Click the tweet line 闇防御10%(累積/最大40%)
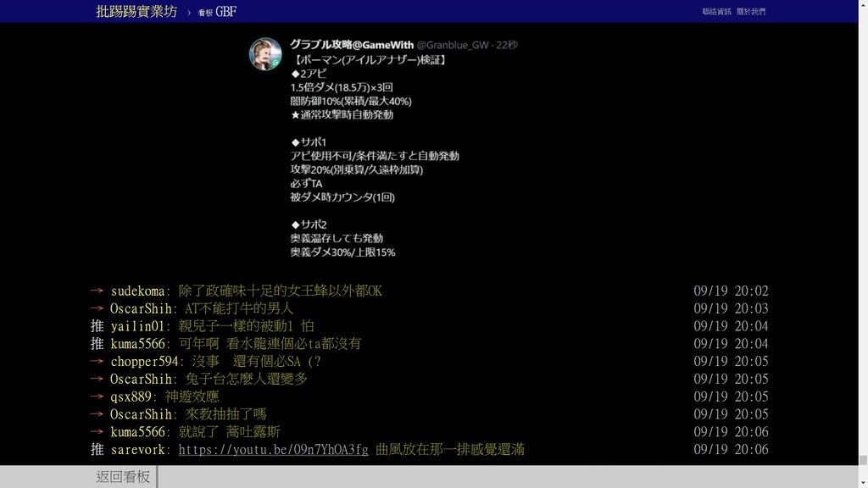Image resolution: width=868 pixels, height=488 pixels. point(351,102)
